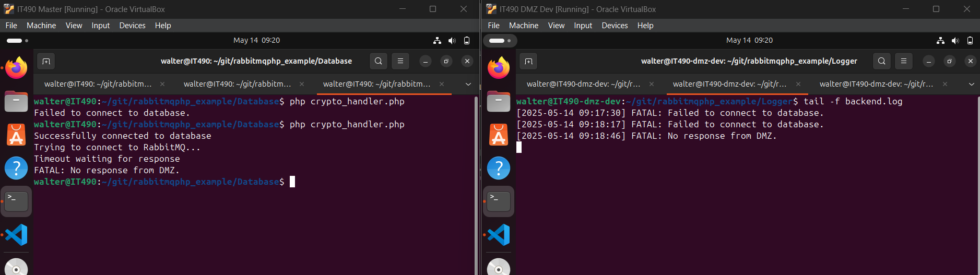980x275 pixels.
Task: Open Machine menu of IT490 DMZ Dev window
Action: pyautogui.click(x=523, y=26)
